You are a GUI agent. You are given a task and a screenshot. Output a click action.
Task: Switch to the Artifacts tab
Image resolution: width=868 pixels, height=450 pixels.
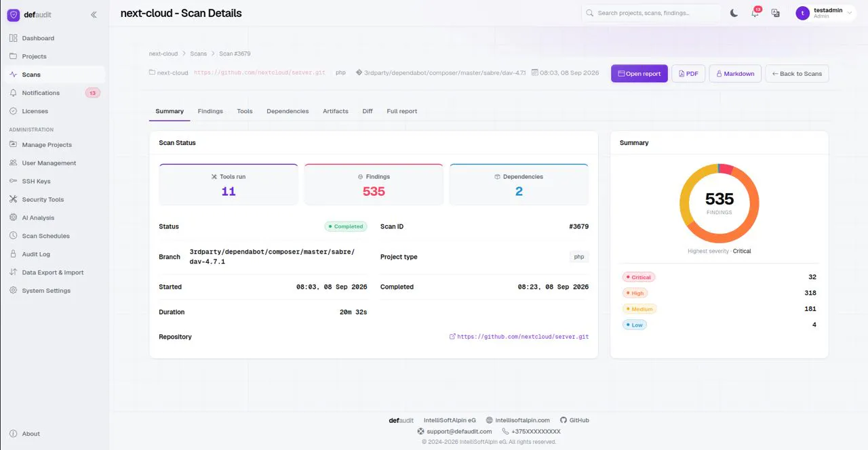tap(336, 111)
